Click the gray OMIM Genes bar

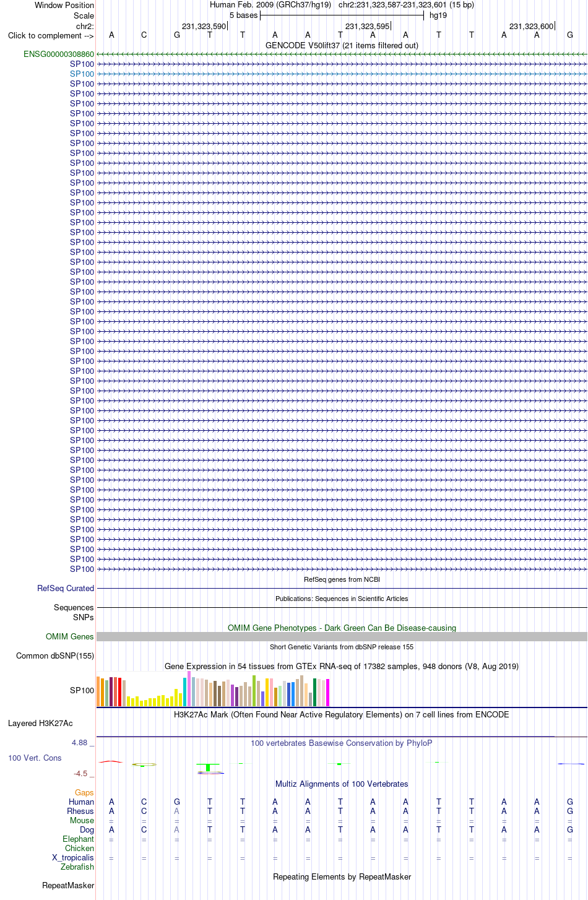(342, 637)
